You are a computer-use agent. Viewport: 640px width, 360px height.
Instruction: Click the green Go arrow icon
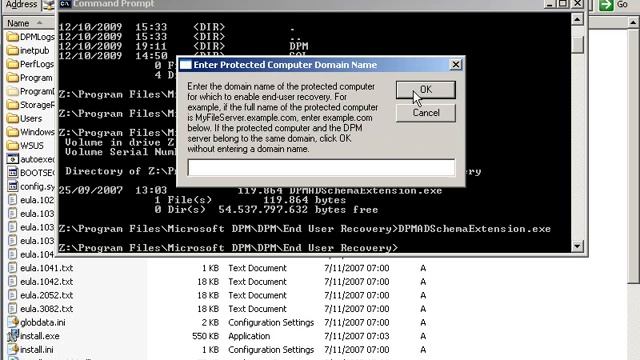click(x=606, y=5)
